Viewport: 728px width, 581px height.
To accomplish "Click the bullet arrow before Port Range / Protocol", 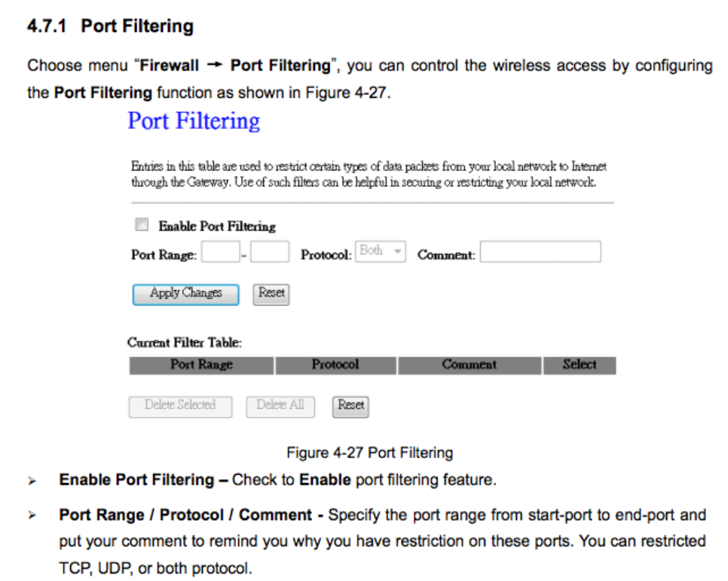I will (32, 516).
